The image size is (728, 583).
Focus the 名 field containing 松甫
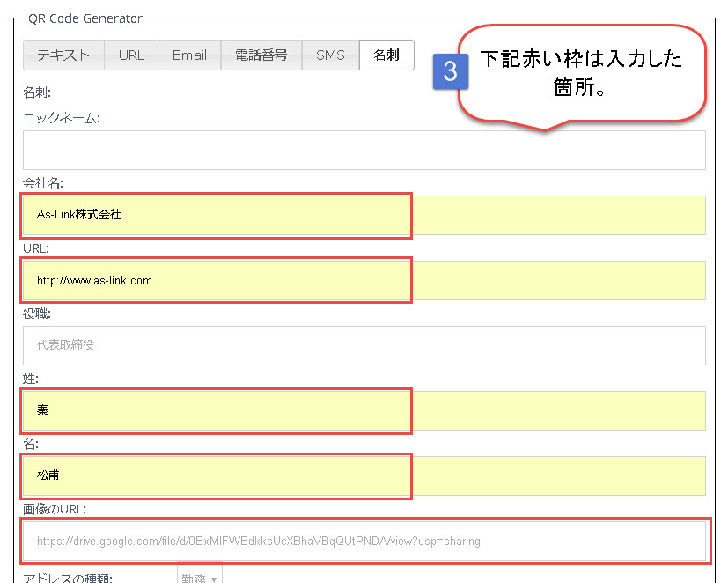pyautogui.click(x=364, y=476)
